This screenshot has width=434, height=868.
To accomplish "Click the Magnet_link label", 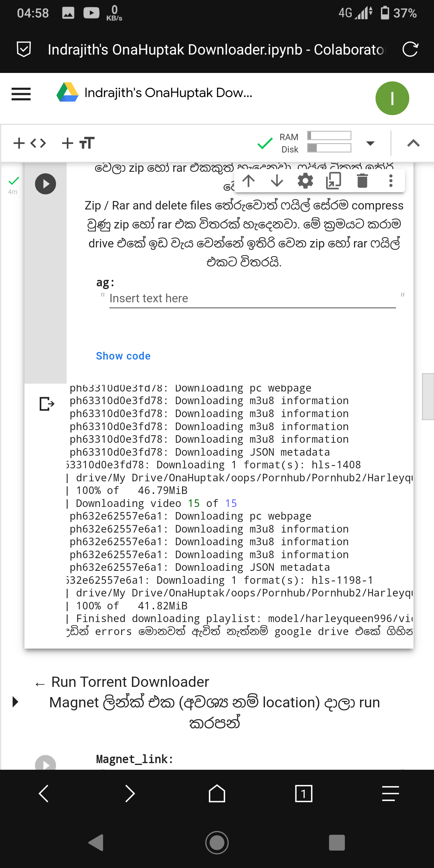I will click(134, 759).
